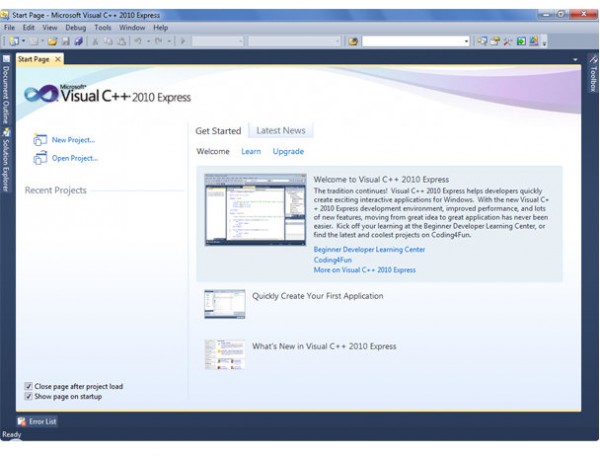Click What's New in Visual C++ 2010 Express

click(324, 346)
